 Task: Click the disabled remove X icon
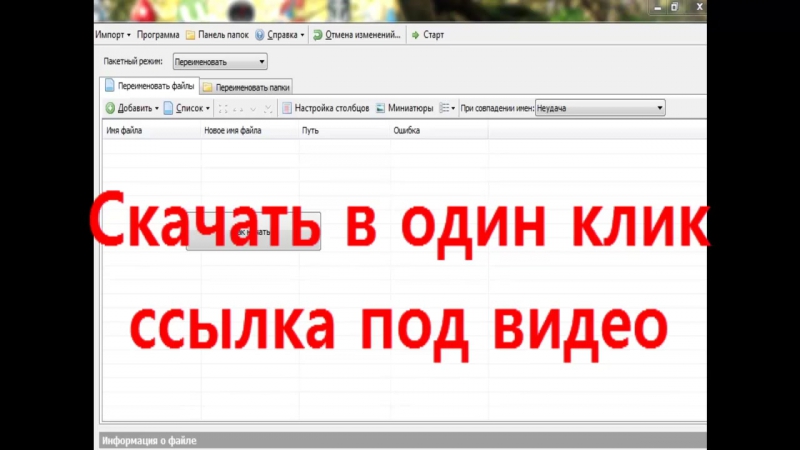268,108
